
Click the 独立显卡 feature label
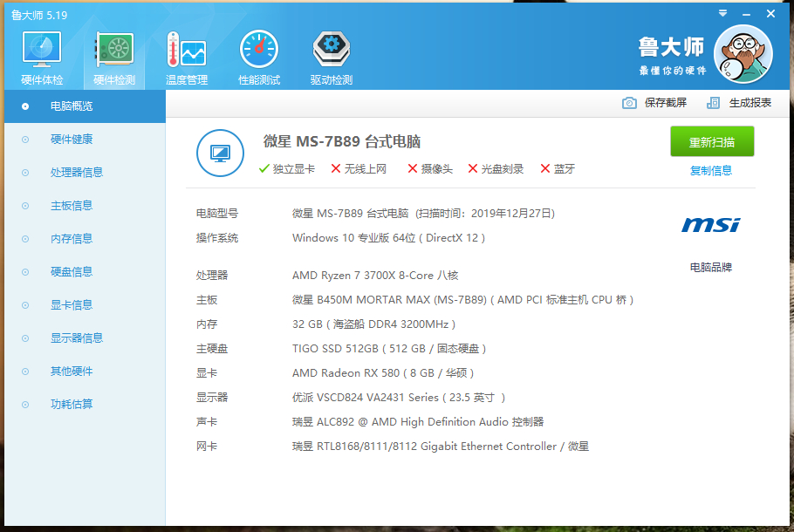(x=294, y=169)
